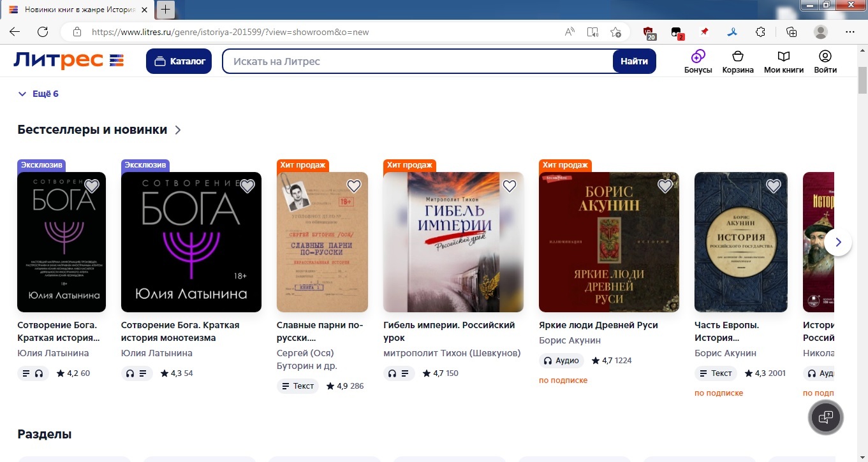
Task: Open a new browser tab
Action: (165, 9)
